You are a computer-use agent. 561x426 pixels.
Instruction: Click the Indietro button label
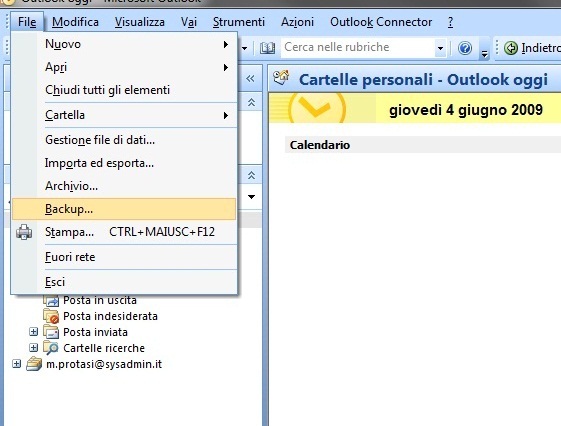click(541, 48)
